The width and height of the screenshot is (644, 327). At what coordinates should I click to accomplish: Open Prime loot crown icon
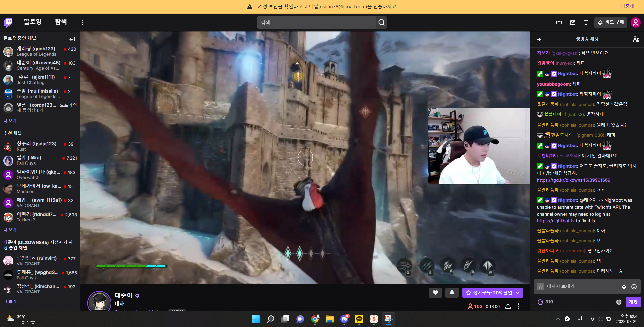click(559, 22)
